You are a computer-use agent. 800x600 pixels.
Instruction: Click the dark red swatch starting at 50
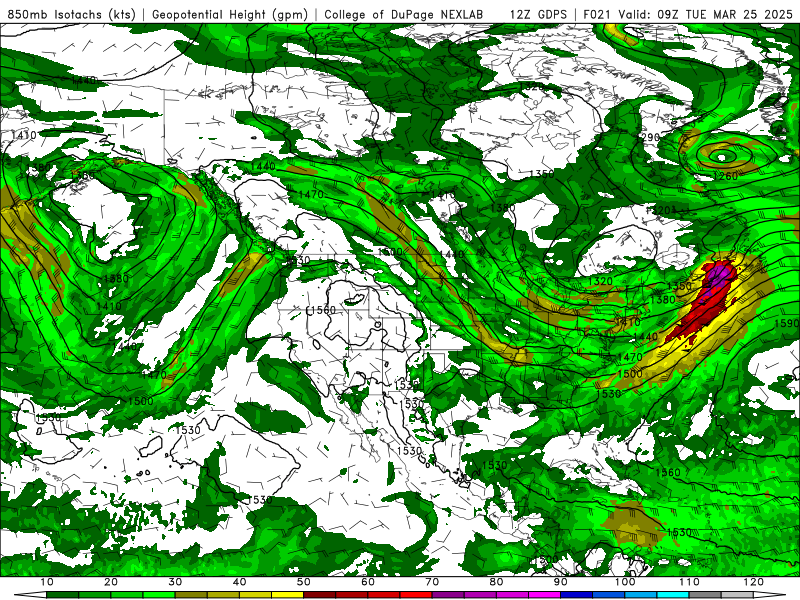pos(319,595)
